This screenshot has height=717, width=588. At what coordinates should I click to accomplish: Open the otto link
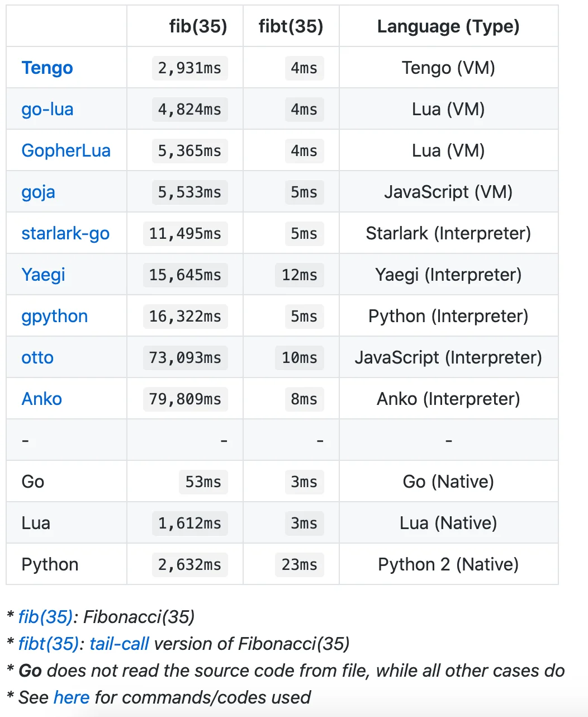(x=37, y=357)
